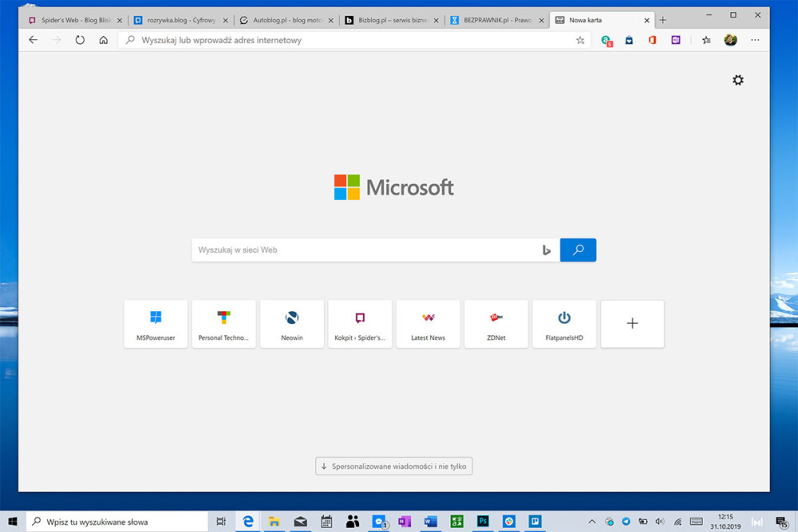Open the Office extension icon
This screenshot has width=798, height=532.
653,40
